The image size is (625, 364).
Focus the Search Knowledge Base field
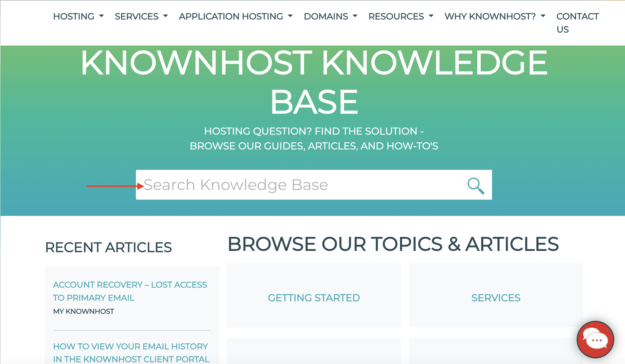click(x=314, y=185)
